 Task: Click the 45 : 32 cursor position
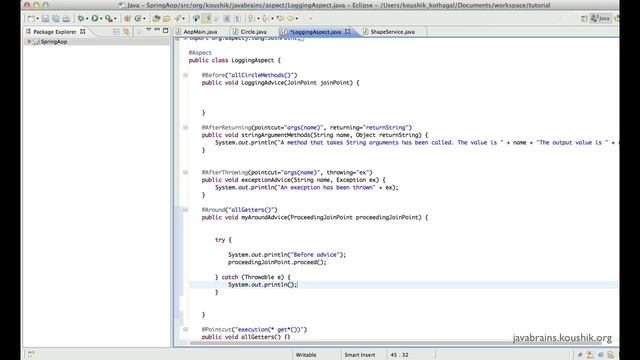[399, 355]
